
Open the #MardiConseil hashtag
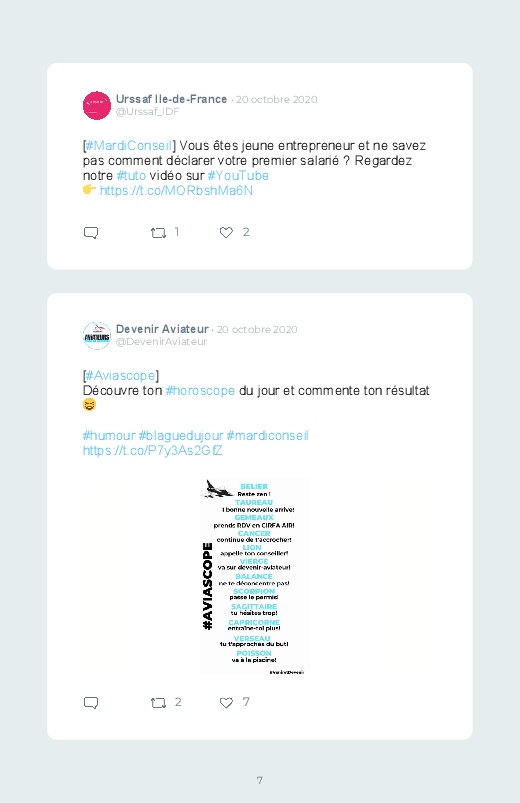coord(129,146)
